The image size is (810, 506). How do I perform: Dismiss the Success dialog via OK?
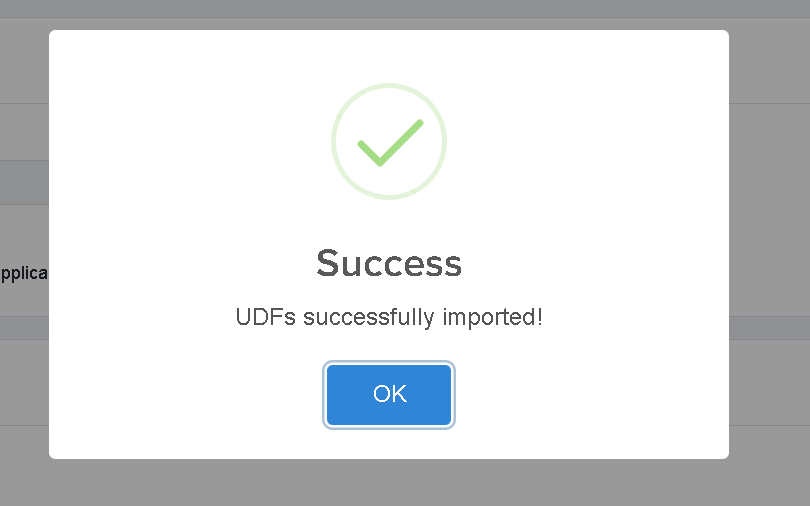(389, 395)
